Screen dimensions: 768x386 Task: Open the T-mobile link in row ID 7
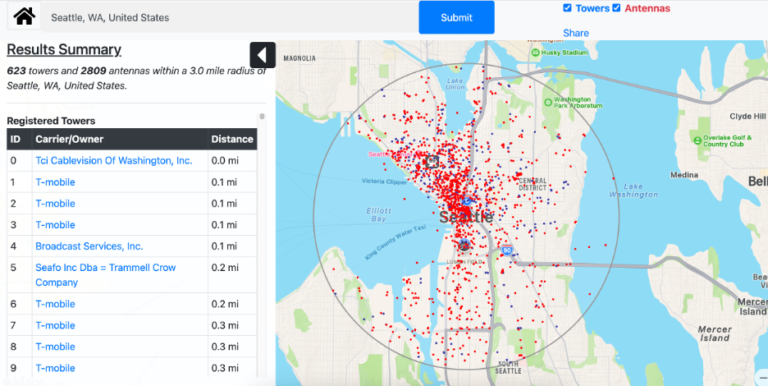pyautogui.click(x=55, y=325)
